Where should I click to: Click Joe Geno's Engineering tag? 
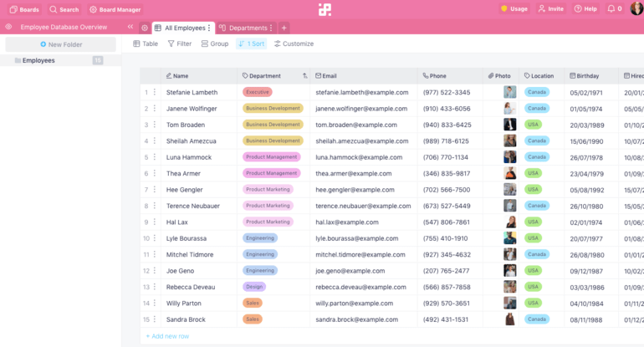tap(260, 271)
